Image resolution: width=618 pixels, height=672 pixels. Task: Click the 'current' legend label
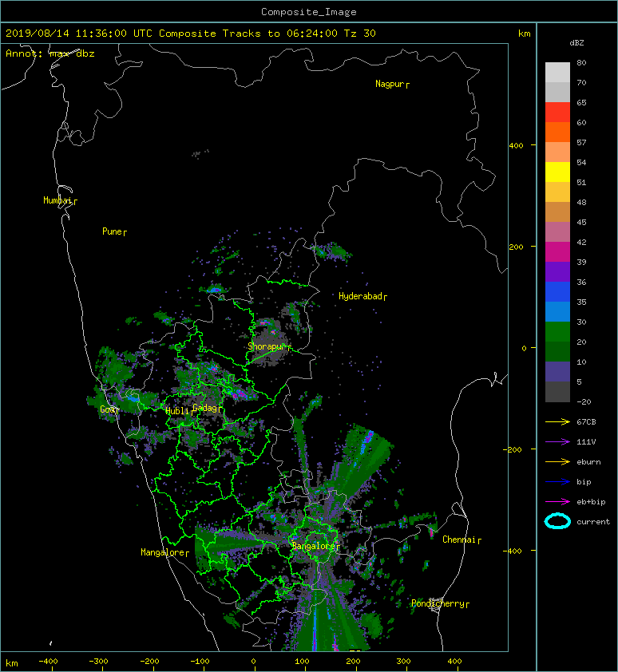[x=593, y=522]
